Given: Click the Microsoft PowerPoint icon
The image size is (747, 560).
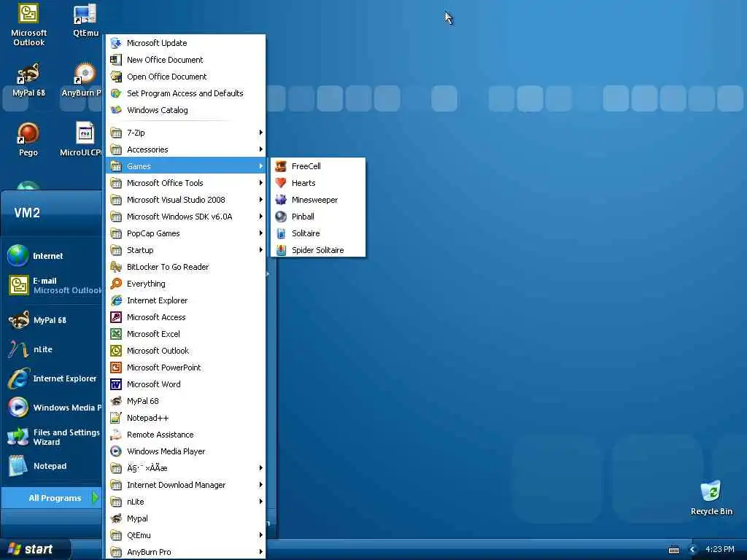Looking at the screenshot, I should click(116, 367).
